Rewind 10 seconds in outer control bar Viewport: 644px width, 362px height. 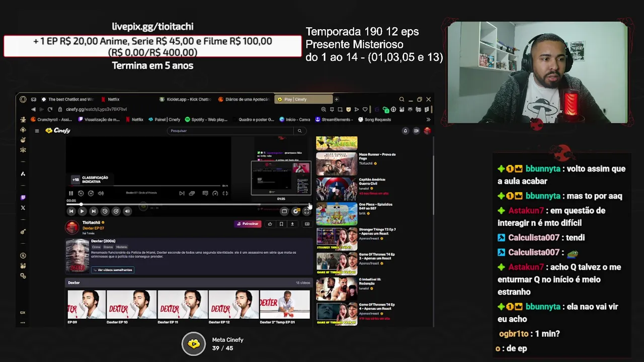pyautogui.click(x=105, y=211)
